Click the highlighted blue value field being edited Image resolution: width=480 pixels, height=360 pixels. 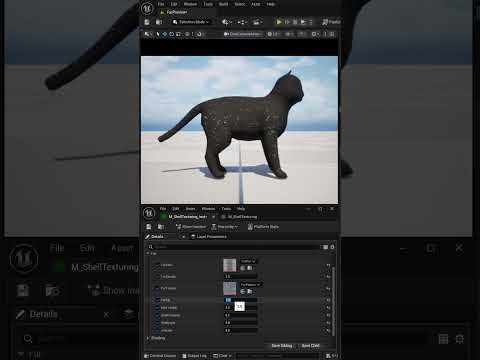(240, 300)
